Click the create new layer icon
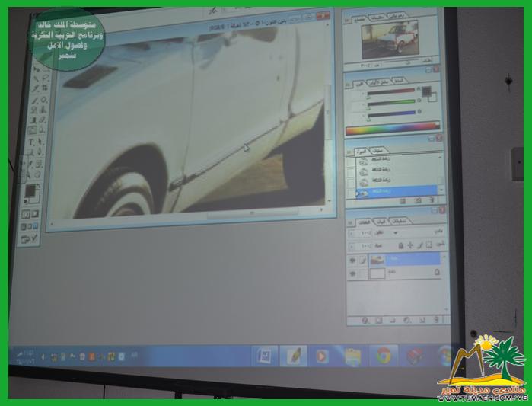Screen dimensions: 532x406 (x=423, y=319)
